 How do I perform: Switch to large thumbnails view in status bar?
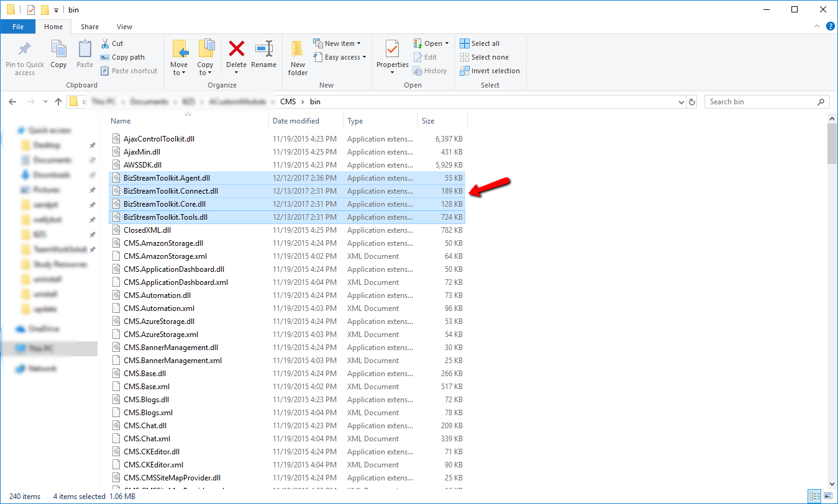(827, 496)
